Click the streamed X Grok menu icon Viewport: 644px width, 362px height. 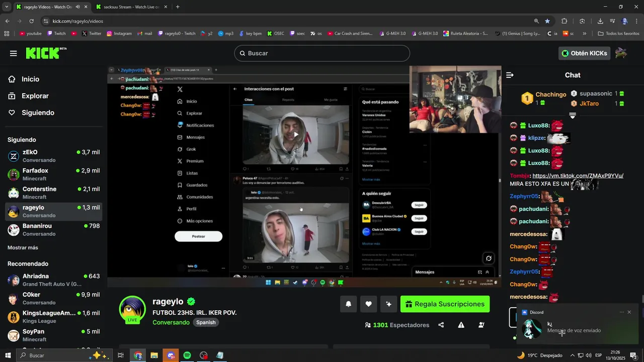[180, 149]
